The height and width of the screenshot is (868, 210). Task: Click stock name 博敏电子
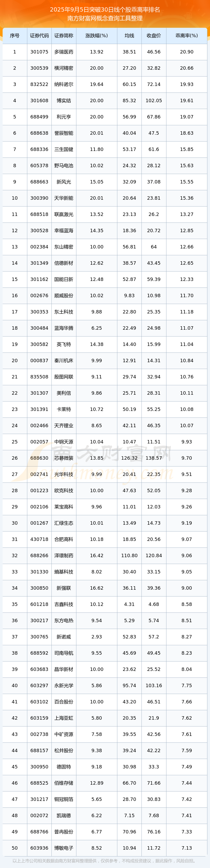click(x=64, y=848)
